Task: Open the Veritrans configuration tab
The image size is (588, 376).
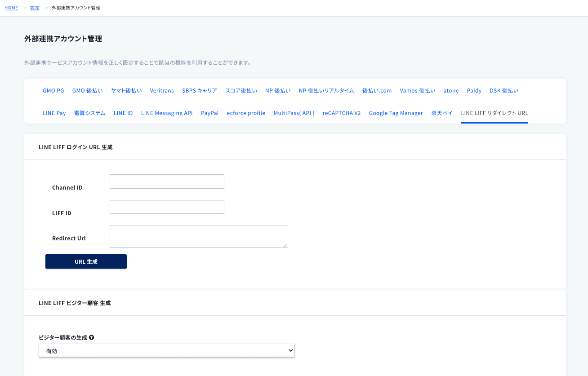Action: (x=162, y=90)
